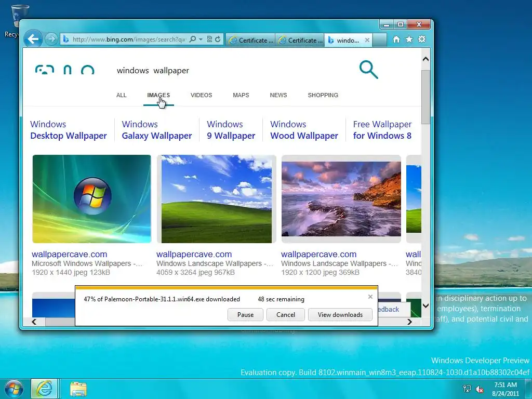Open the rocky seashore sunset thumbnail
532x399 pixels.
tap(341, 199)
